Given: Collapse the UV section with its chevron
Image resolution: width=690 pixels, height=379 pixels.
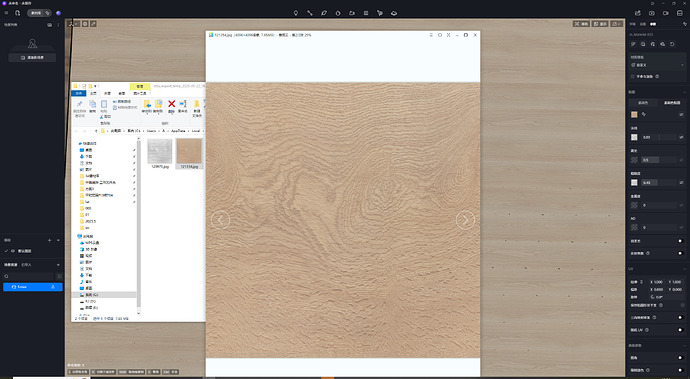Looking at the screenshot, I should pyautogui.click(x=685, y=269).
